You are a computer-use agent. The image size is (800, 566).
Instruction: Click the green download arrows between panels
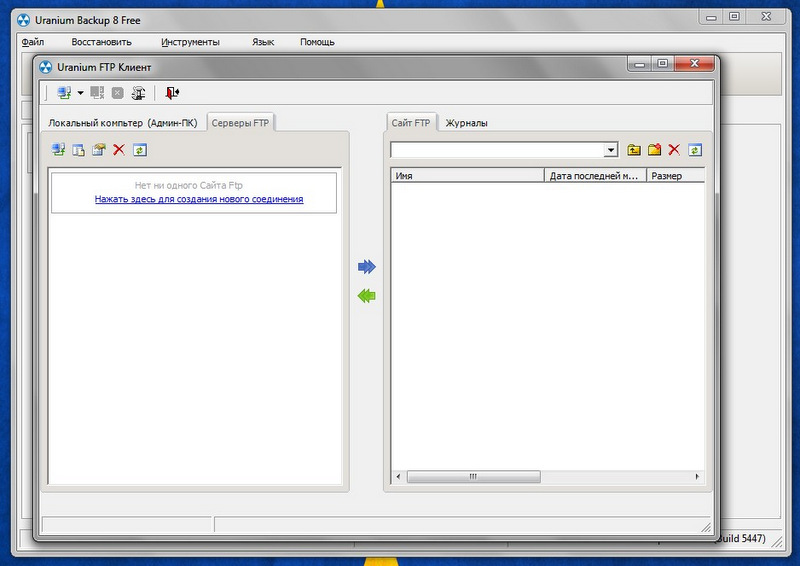click(x=367, y=296)
